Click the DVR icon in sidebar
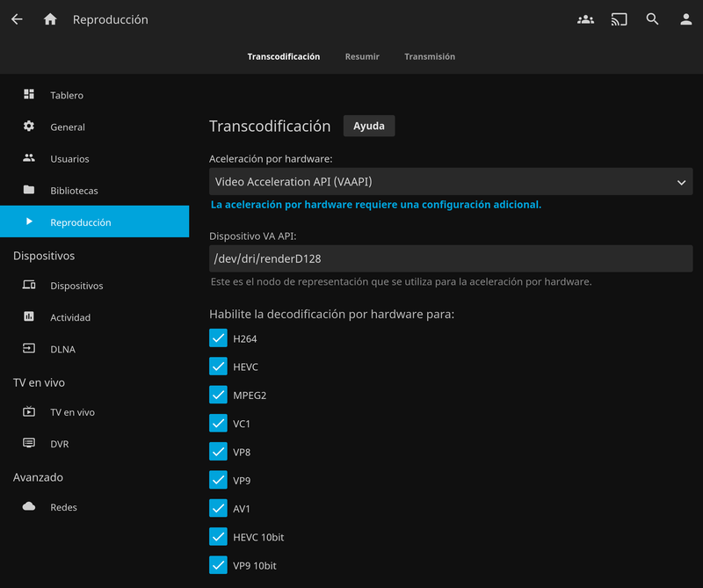This screenshot has width=703, height=588. 29,443
